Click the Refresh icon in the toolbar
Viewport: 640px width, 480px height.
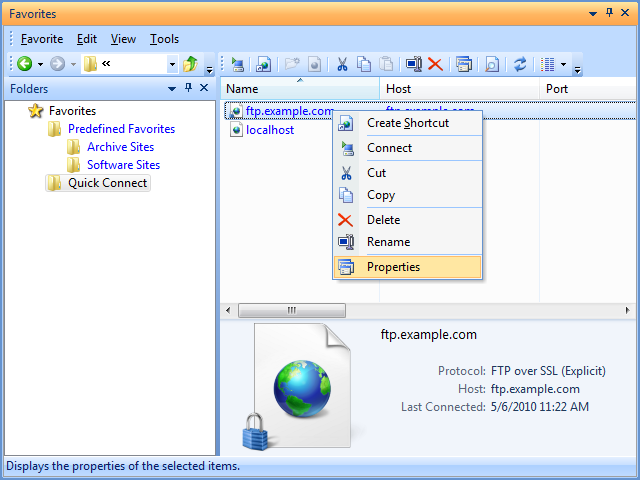coord(520,64)
